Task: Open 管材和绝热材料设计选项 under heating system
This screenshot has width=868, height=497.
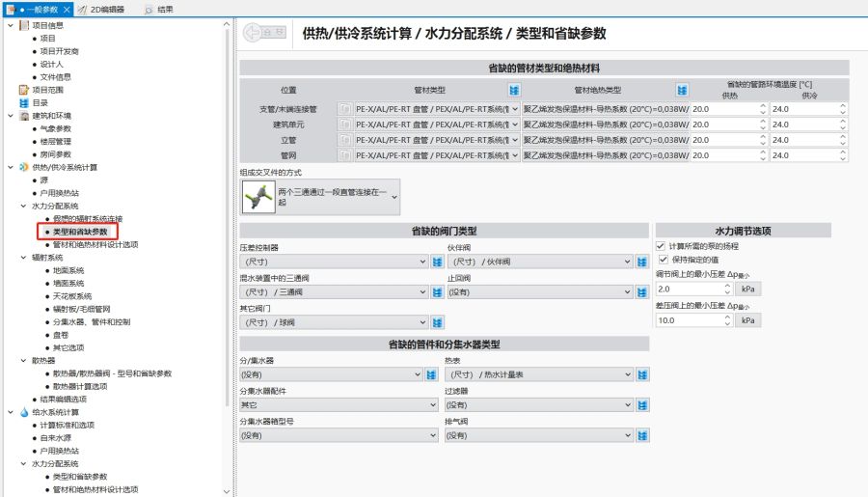Action: click(95, 244)
